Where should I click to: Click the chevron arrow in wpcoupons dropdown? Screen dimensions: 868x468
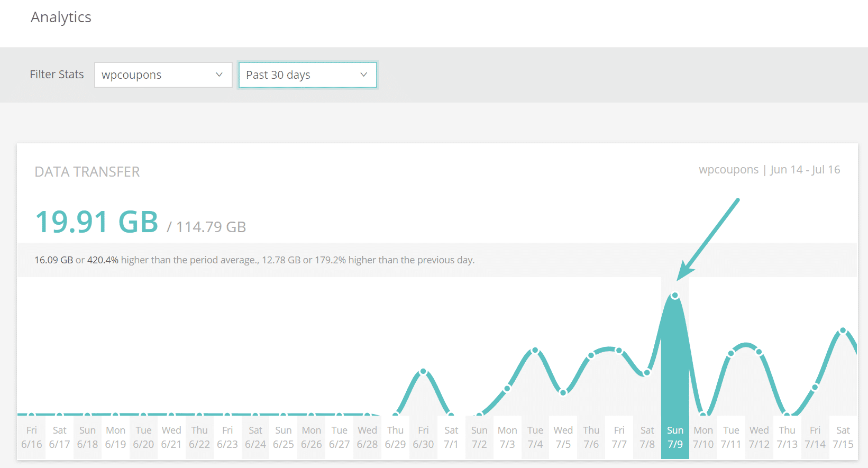[x=219, y=75]
